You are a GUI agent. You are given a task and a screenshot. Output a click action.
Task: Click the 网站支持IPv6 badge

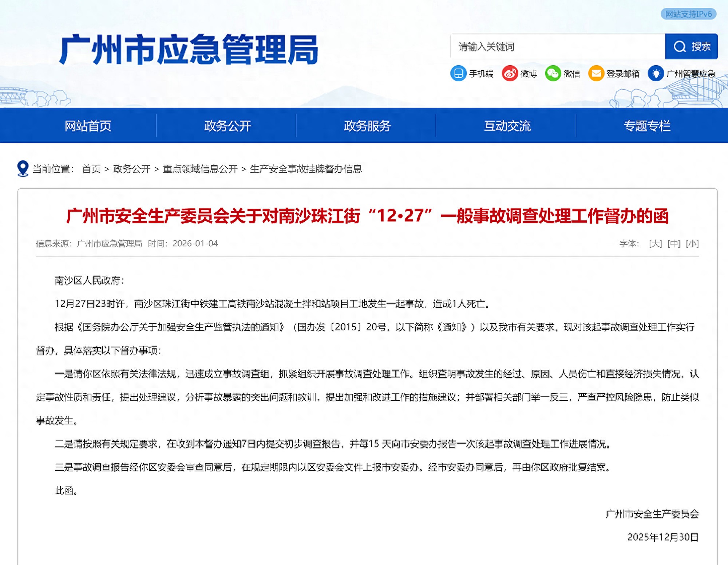click(x=688, y=14)
